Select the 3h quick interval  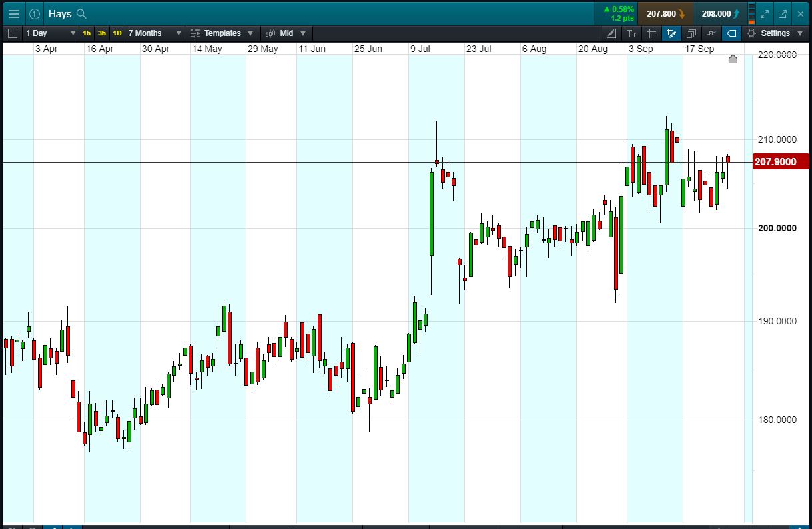102,33
